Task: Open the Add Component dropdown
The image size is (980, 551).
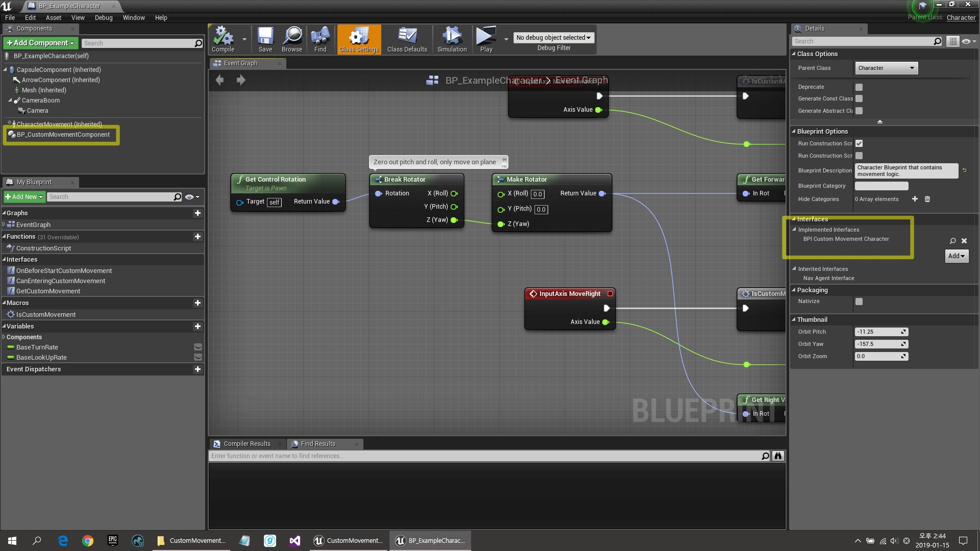Action: [40, 43]
